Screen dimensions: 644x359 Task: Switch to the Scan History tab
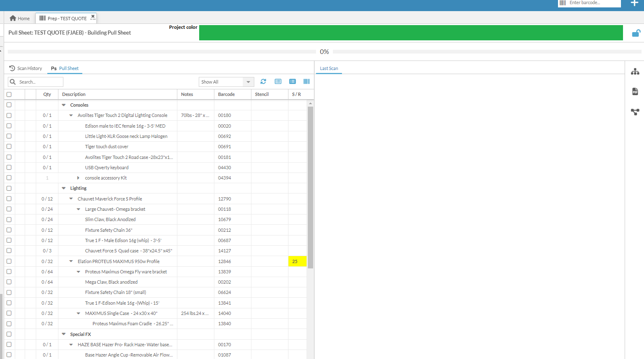pos(26,68)
